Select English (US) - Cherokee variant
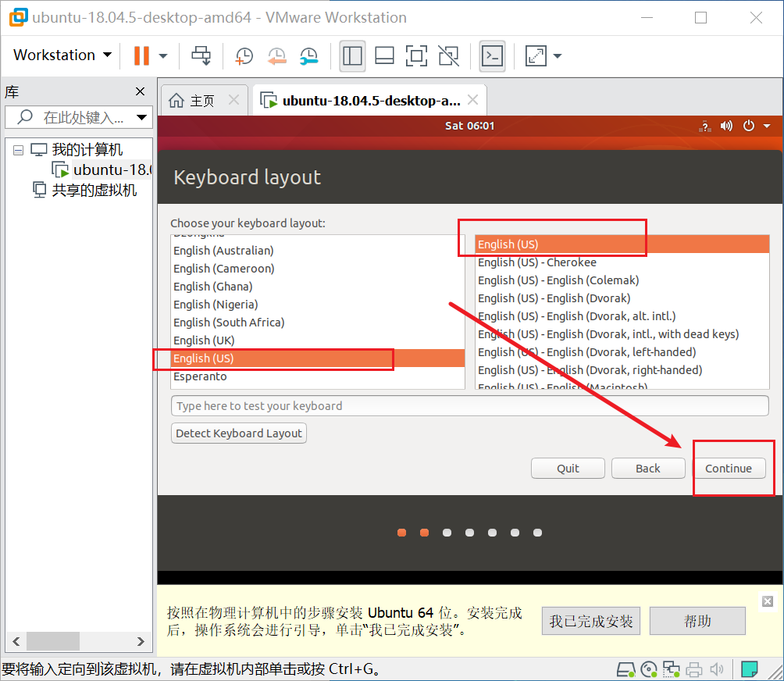The image size is (784, 681). [x=622, y=262]
